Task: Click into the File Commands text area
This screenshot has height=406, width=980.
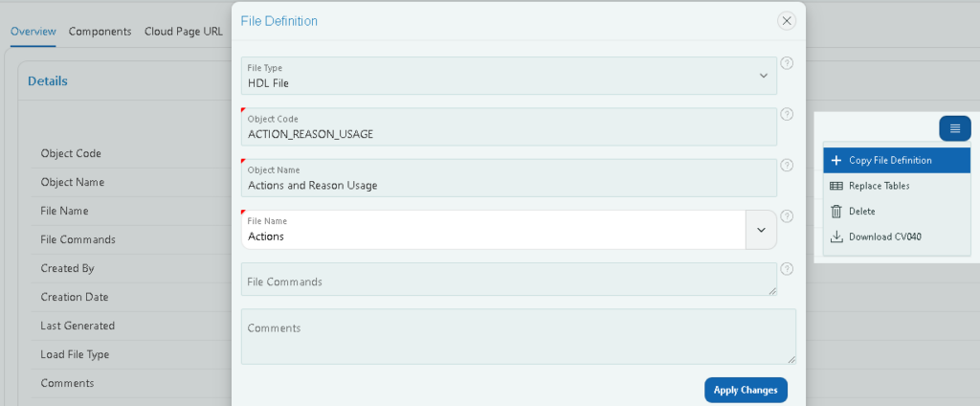Action: tap(509, 279)
